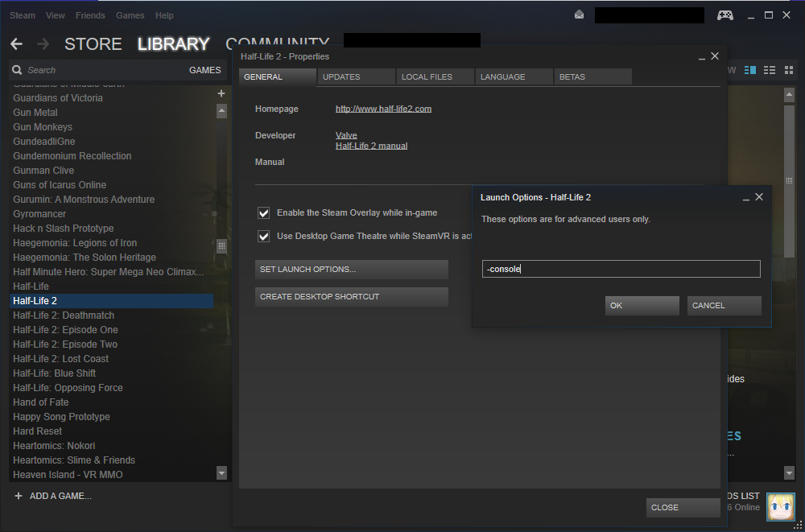Launch Big Picture mode controller icon

725,15
